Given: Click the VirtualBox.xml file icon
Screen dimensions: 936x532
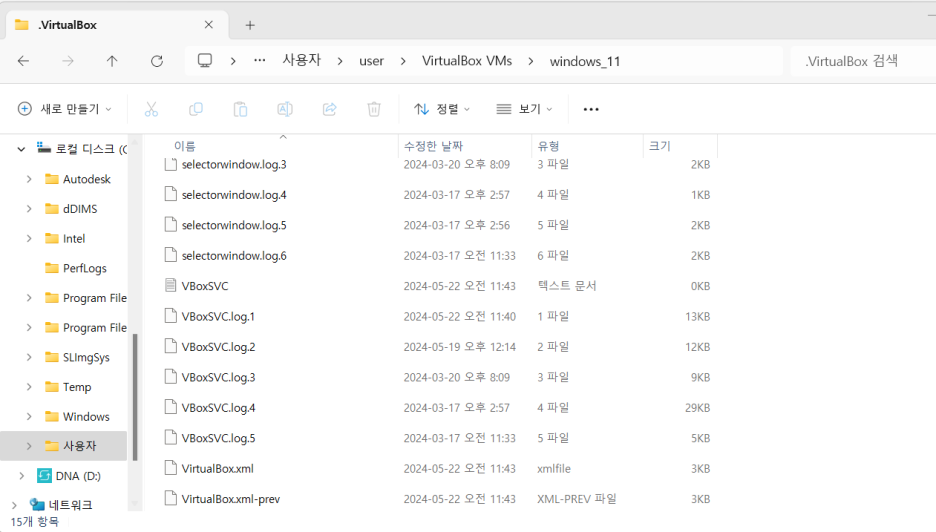Looking at the screenshot, I should pos(171,468).
